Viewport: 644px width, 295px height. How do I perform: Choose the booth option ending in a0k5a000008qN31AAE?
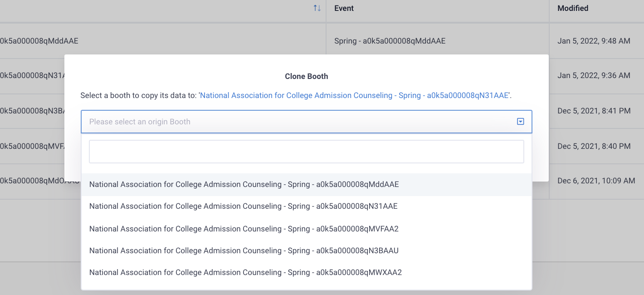pos(243,206)
